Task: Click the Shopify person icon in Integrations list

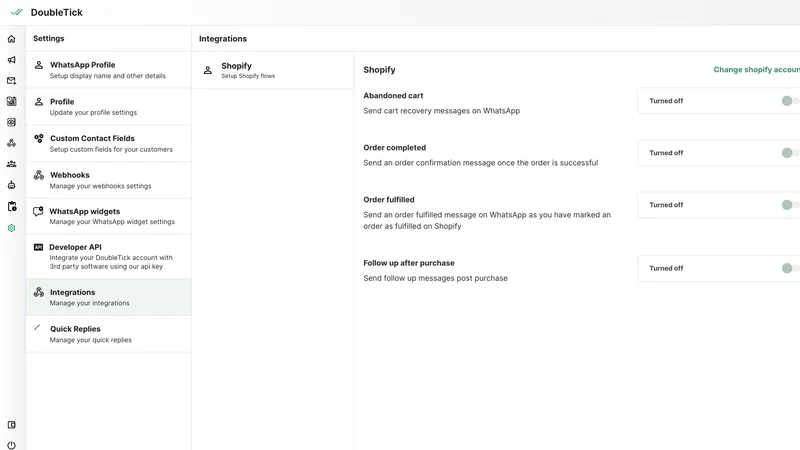Action: (x=208, y=70)
